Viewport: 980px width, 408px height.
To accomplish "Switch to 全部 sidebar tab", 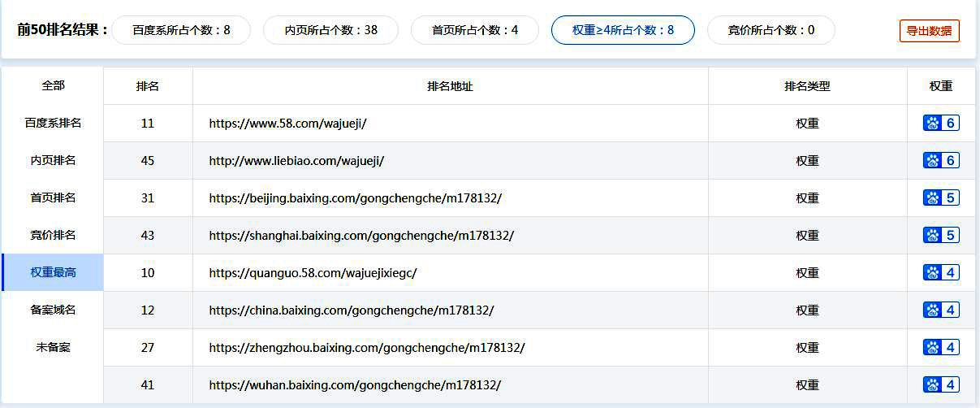I will (53, 85).
